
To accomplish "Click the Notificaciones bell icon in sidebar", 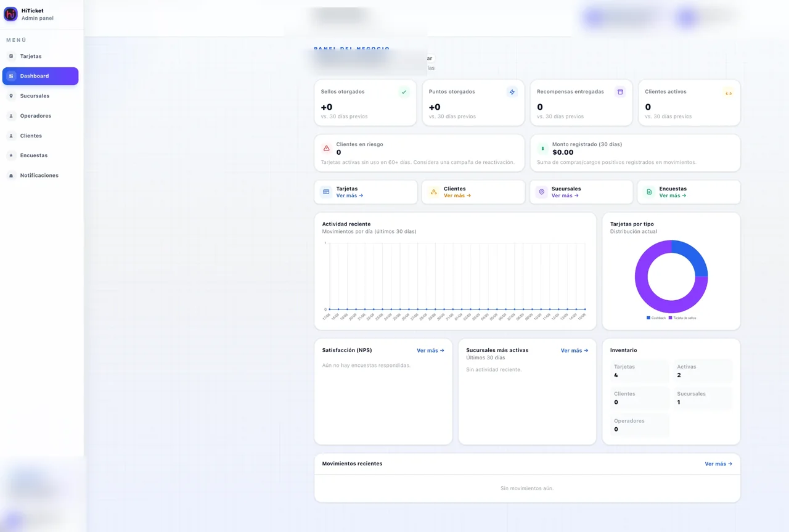I will [11, 176].
